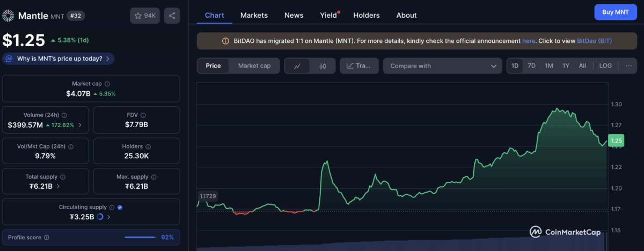This screenshot has height=251, width=644.
Task: Add MNT to watchlist via star icon
Action: [x=145, y=16]
